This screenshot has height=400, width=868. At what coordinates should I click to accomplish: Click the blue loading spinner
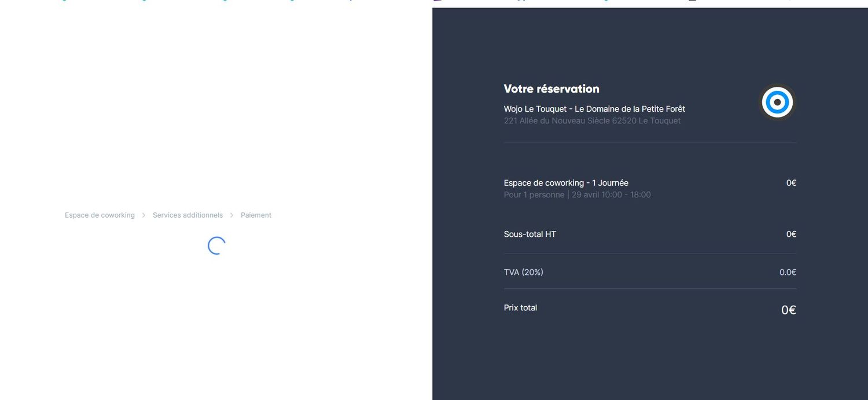tap(216, 245)
